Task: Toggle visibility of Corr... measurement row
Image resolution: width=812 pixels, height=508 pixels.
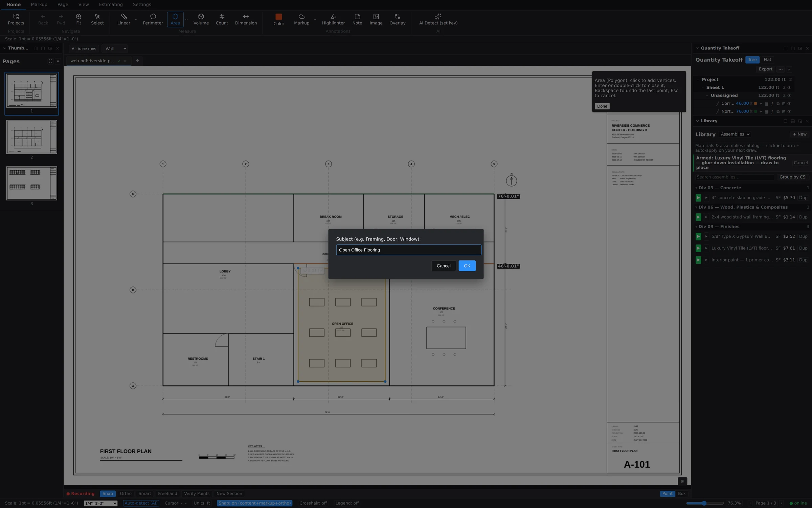Action: tap(789, 104)
